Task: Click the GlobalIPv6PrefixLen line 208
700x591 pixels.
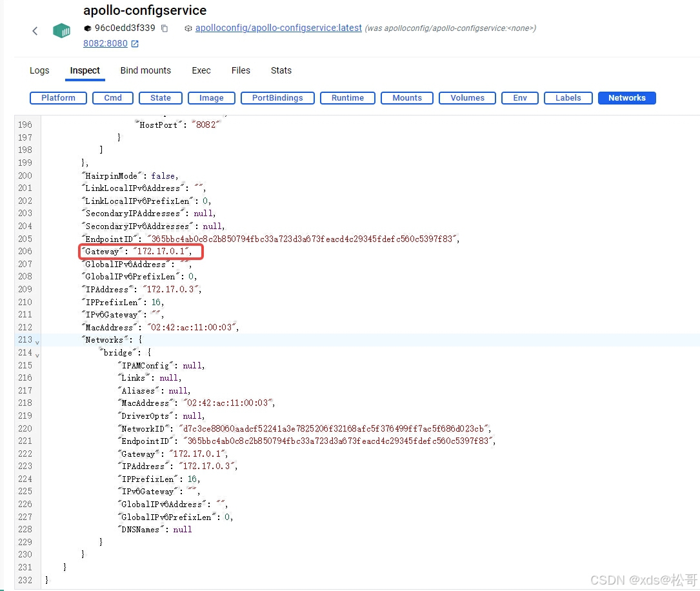Action: [139, 277]
